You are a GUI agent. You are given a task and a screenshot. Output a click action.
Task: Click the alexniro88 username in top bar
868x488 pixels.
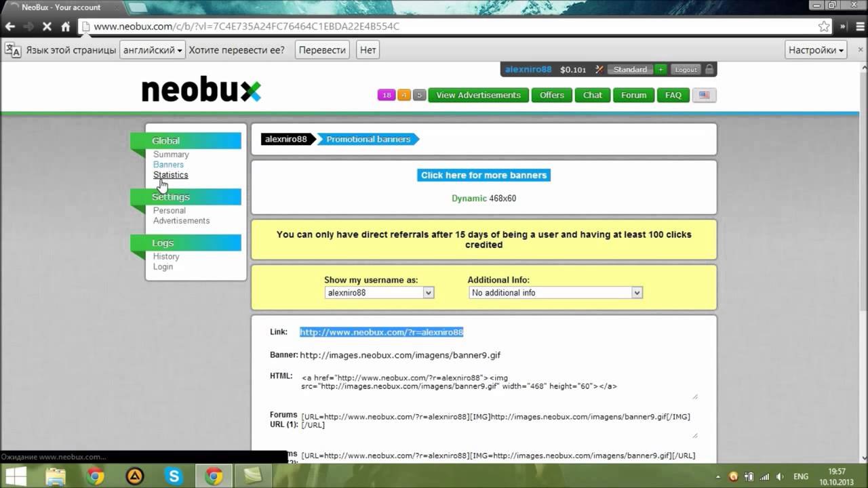click(528, 69)
